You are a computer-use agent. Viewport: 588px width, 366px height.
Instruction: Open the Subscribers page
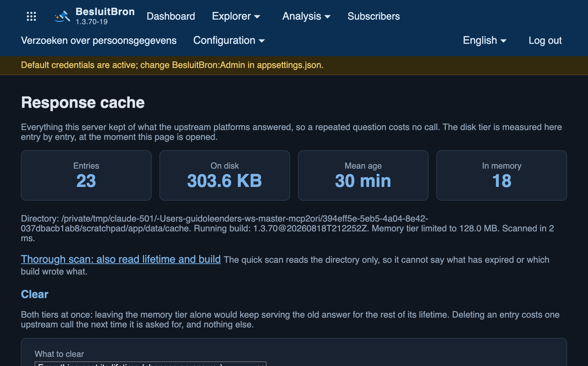[x=374, y=16]
